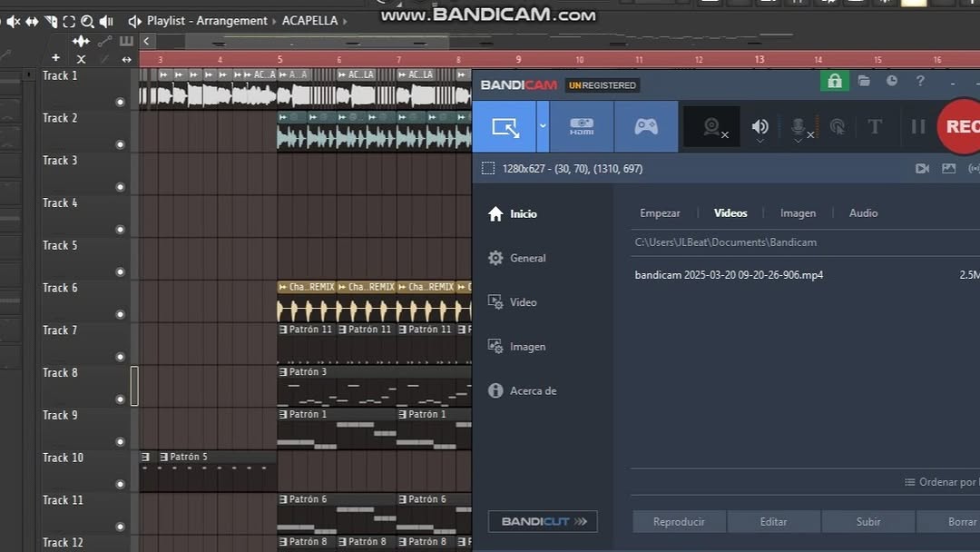Click the add plus icon in playlist

[55, 57]
